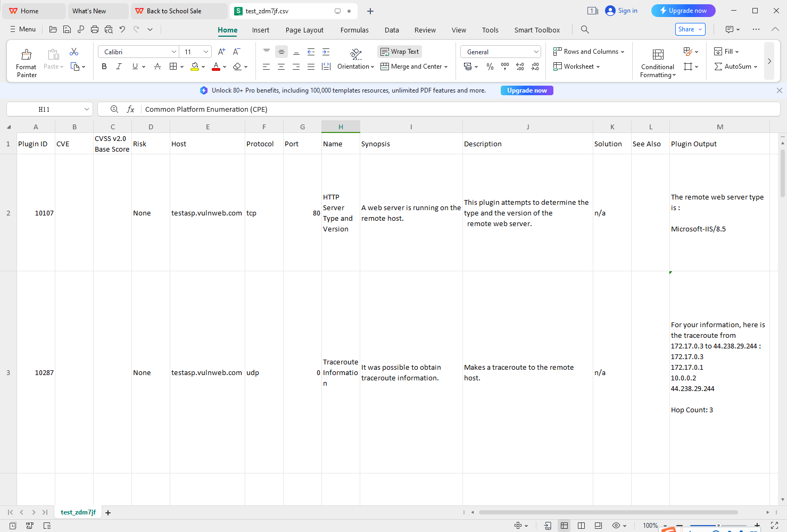Expand the Worksheet dropdown

(577, 66)
